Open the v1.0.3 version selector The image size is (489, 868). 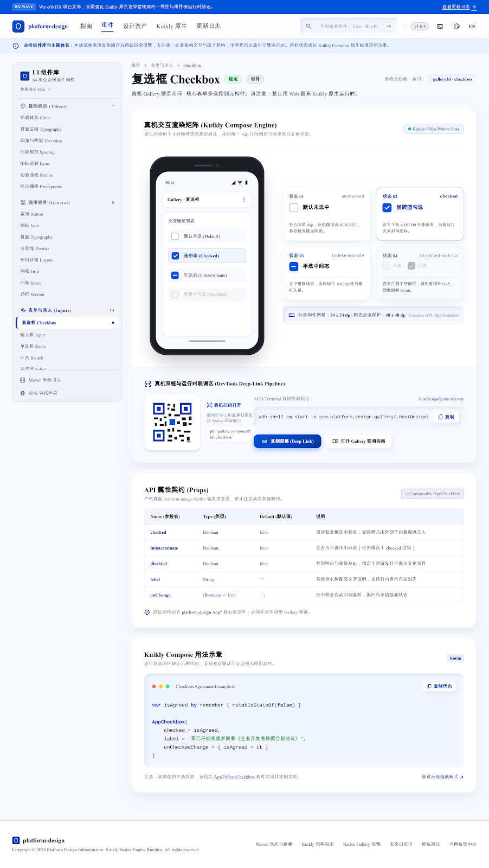tap(420, 26)
